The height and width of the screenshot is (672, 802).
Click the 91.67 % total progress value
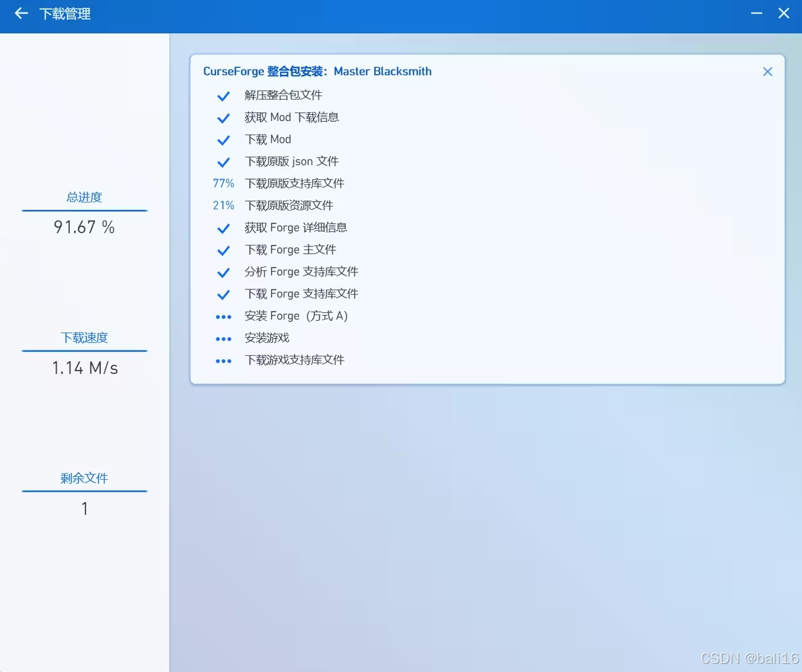[x=84, y=227]
